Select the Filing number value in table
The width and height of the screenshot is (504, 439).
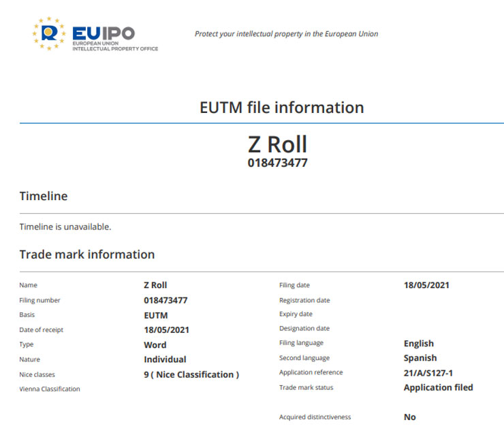coord(166,300)
